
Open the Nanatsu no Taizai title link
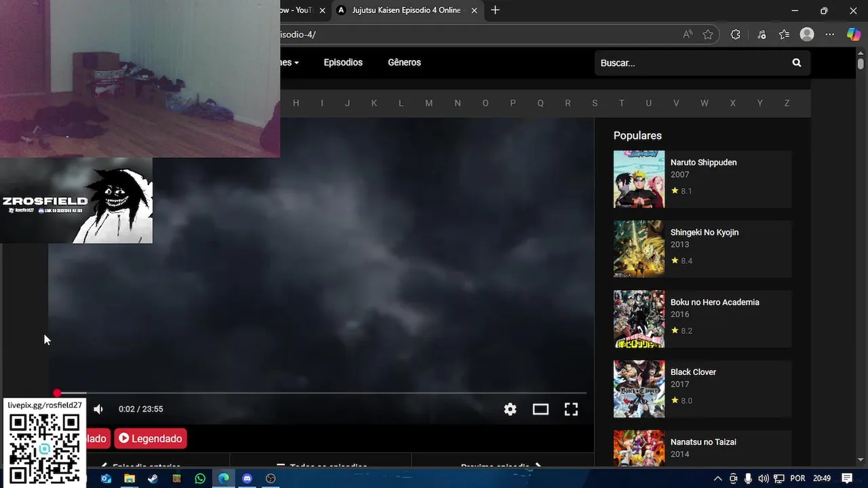click(x=703, y=442)
